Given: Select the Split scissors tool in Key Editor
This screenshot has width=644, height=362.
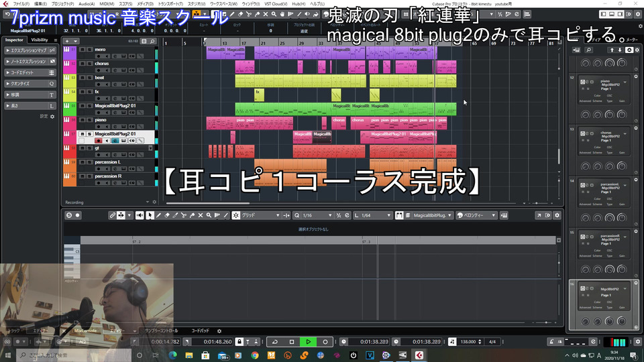Looking at the screenshot, I should 184,215.
